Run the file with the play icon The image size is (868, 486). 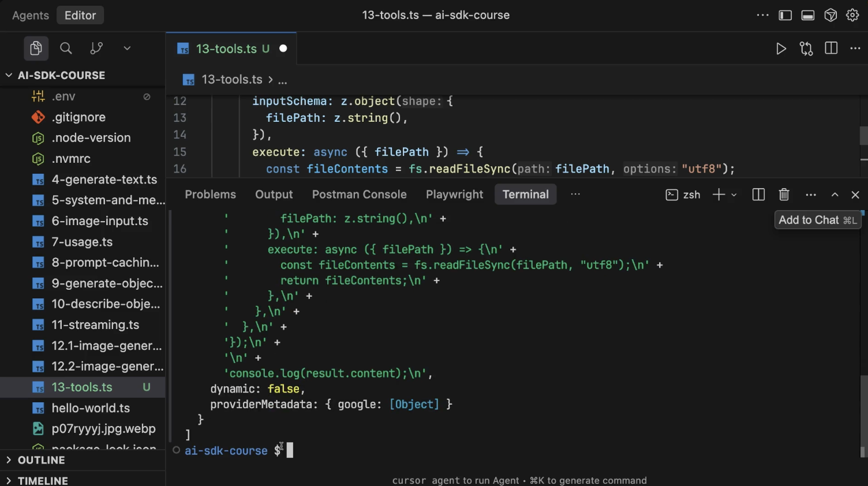pos(781,49)
